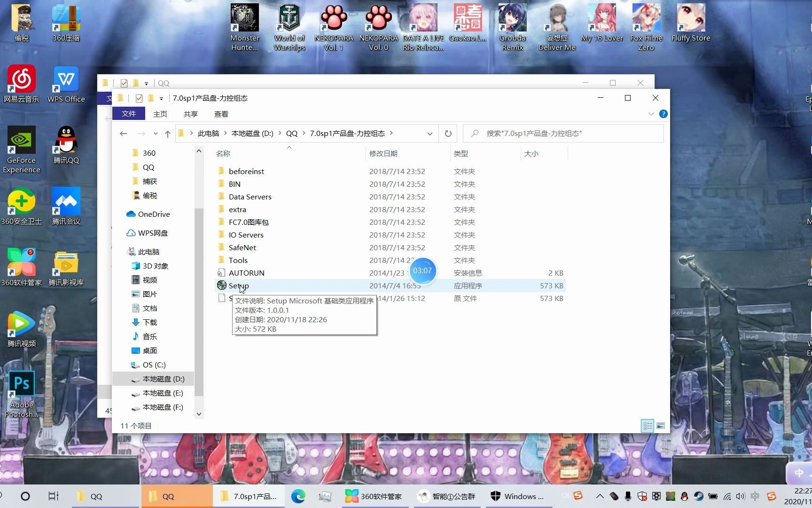This screenshot has height=508, width=812.
Task: Launch NEKOPARA Vol. 0 shortcut
Action: (379, 27)
